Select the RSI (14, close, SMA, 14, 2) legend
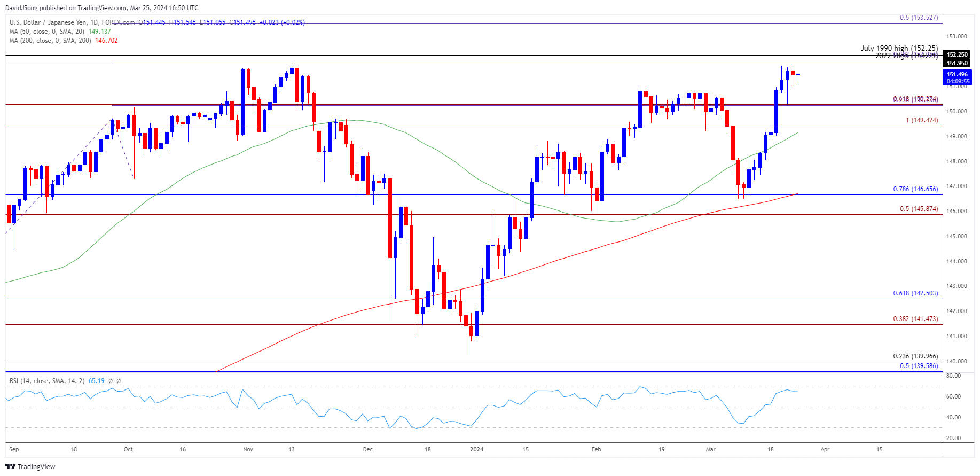980x476 pixels. click(x=47, y=381)
